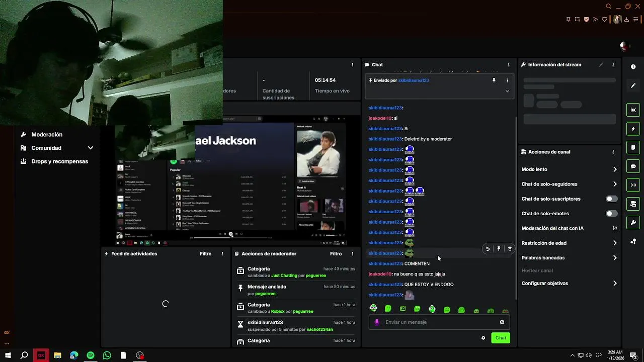Viewport: 644px width, 362px height.
Task: Unpin the pinned chat message
Action: pos(494,80)
